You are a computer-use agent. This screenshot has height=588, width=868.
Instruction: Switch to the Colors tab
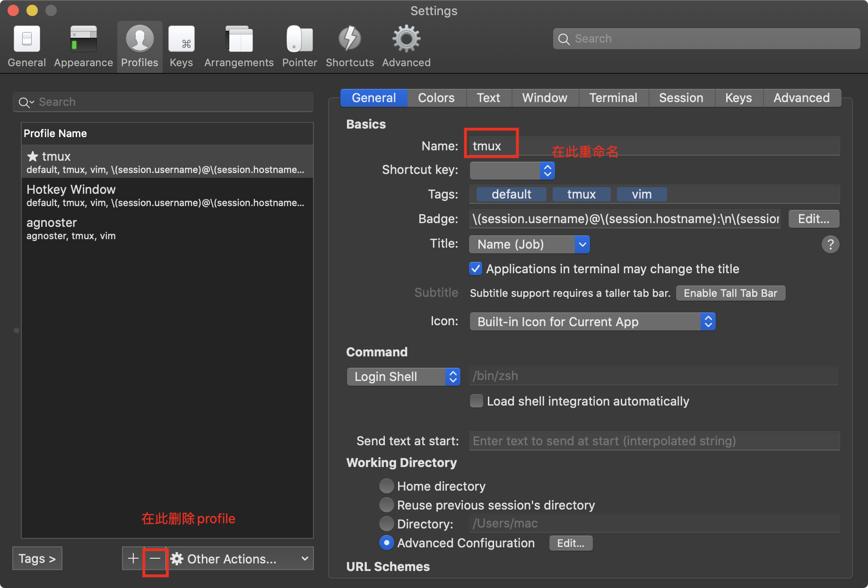(x=436, y=98)
